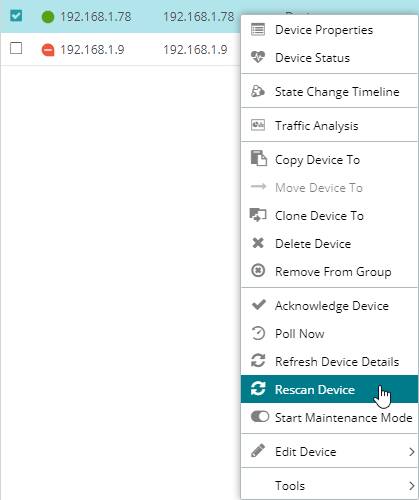Click the Traffic Analysis chart icon
The width and height of the screenshot is (419, 500).
(258, 125)
